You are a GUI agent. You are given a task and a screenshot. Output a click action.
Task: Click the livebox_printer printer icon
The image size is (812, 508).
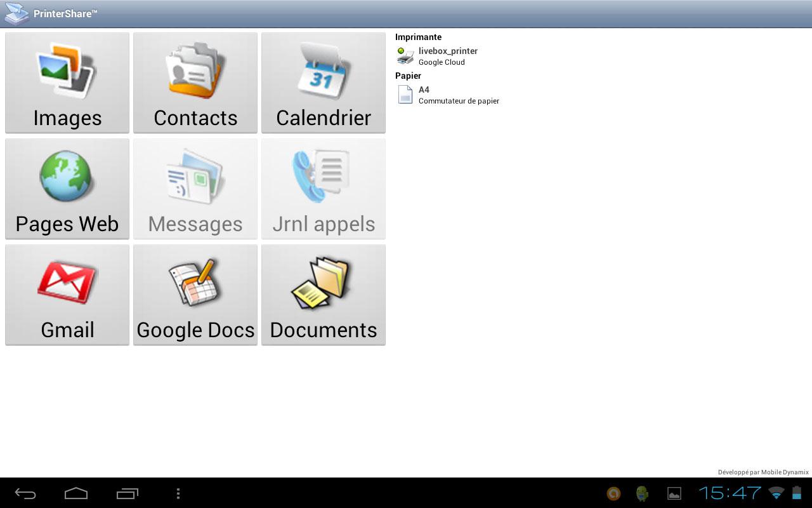(405, 56)
